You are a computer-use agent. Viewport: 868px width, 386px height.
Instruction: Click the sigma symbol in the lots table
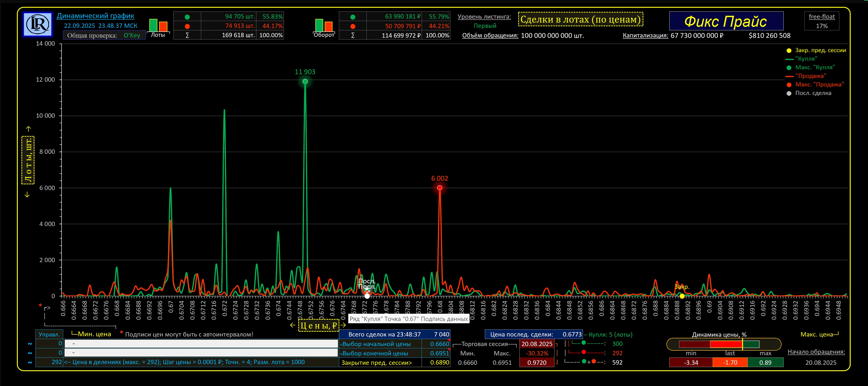pyautogui.click(x=187, y=35)
